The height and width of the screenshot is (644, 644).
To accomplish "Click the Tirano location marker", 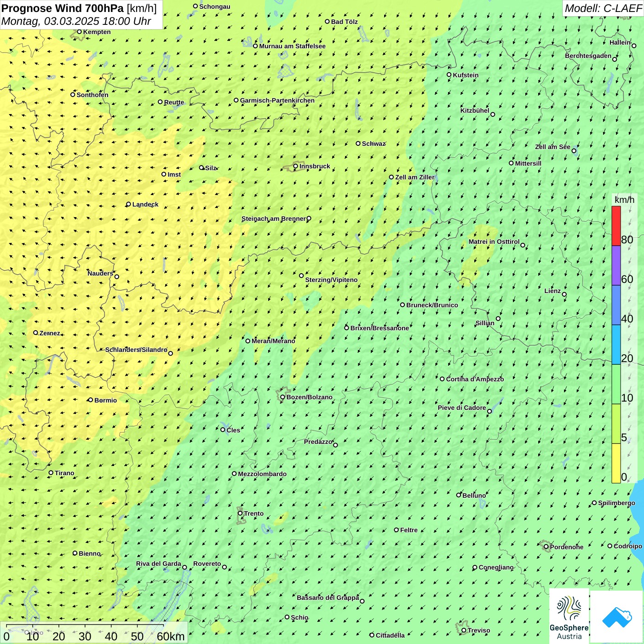I will pyautogui.click(x=51, y=472).
